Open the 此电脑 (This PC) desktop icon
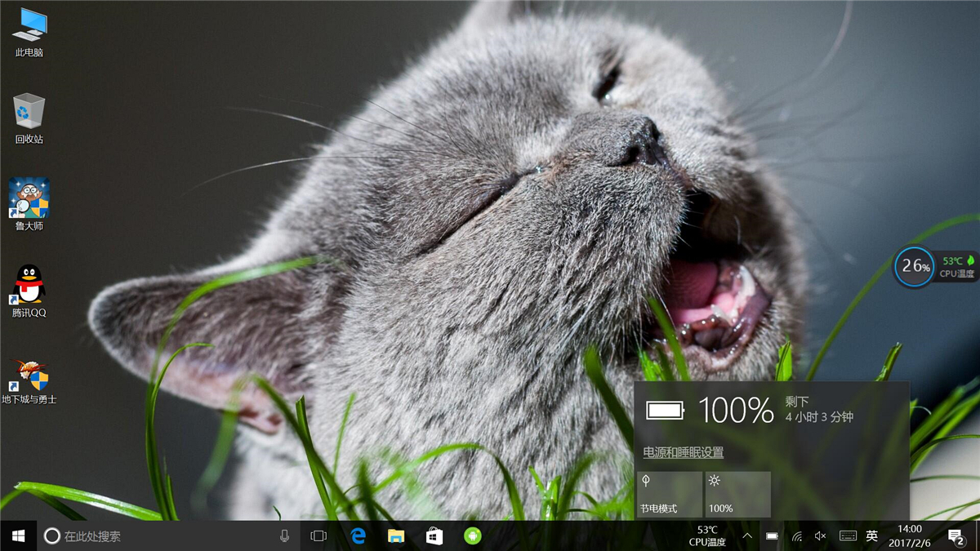Screen dimensions: 980x551 coord(29,26)
